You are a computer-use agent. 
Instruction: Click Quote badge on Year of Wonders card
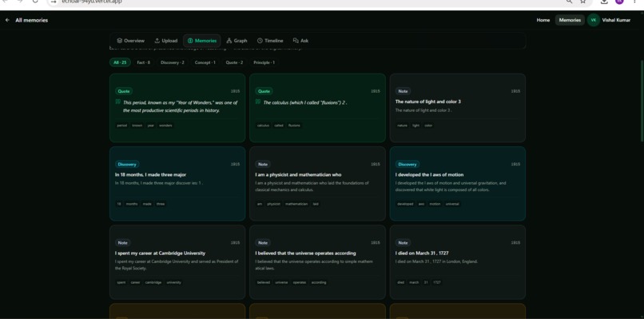124,91
